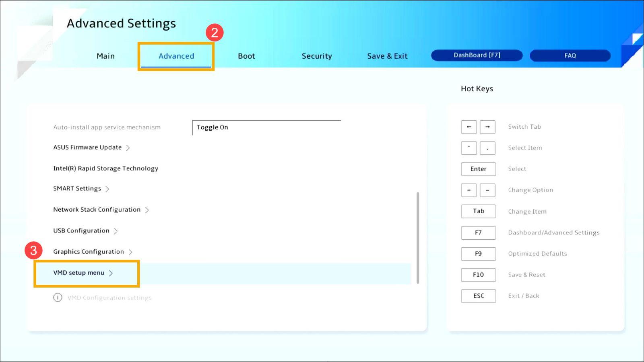
Task: Go to the Security tab
Action: [x=317, y=56]
